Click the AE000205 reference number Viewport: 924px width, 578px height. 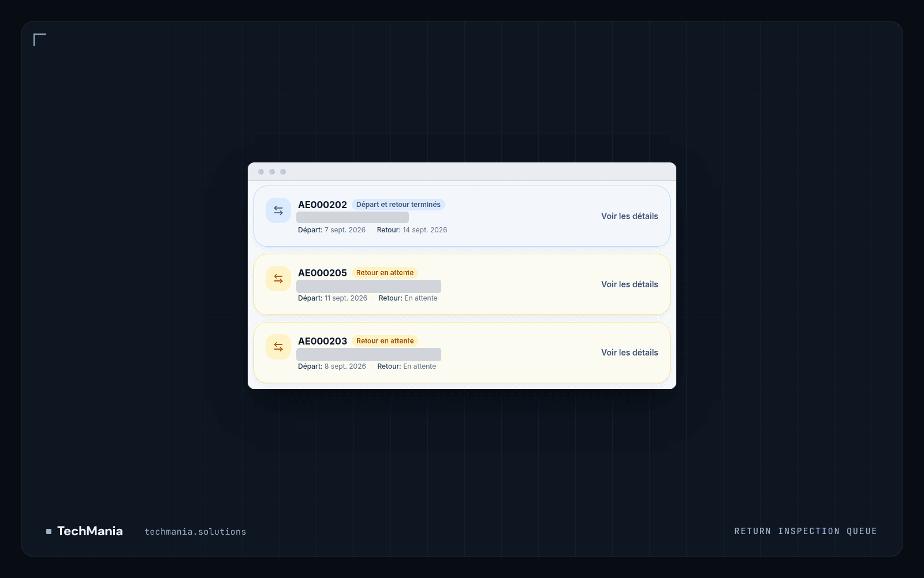(x=322, y=273)
